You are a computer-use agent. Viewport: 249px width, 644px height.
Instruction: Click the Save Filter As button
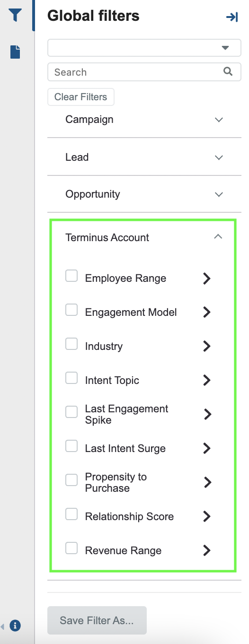click(97, 620)
